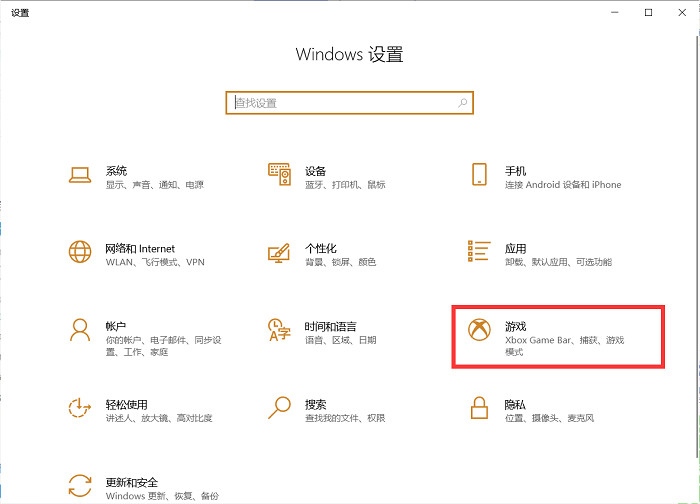Click the 背景、锁屏、颜色 description
Image resolution: width=700 pixels, height=504 pixels.
(x=341, y=262)
